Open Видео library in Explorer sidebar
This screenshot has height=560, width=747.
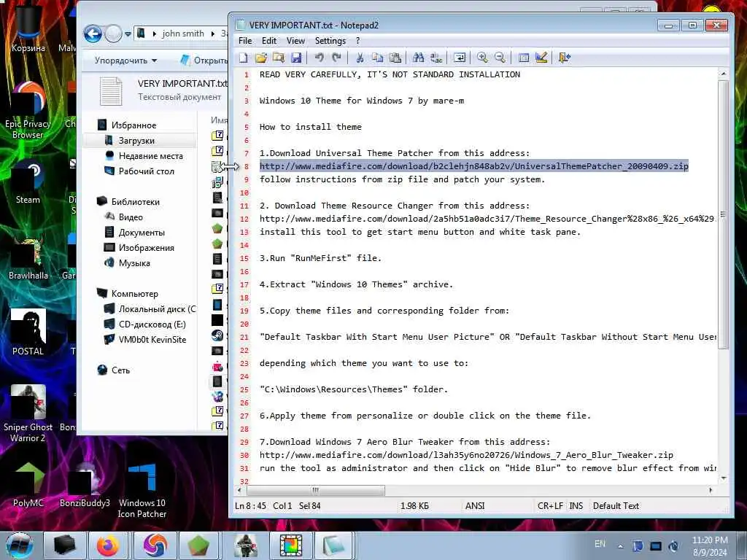pyautogui.click(x=131, y=217)
